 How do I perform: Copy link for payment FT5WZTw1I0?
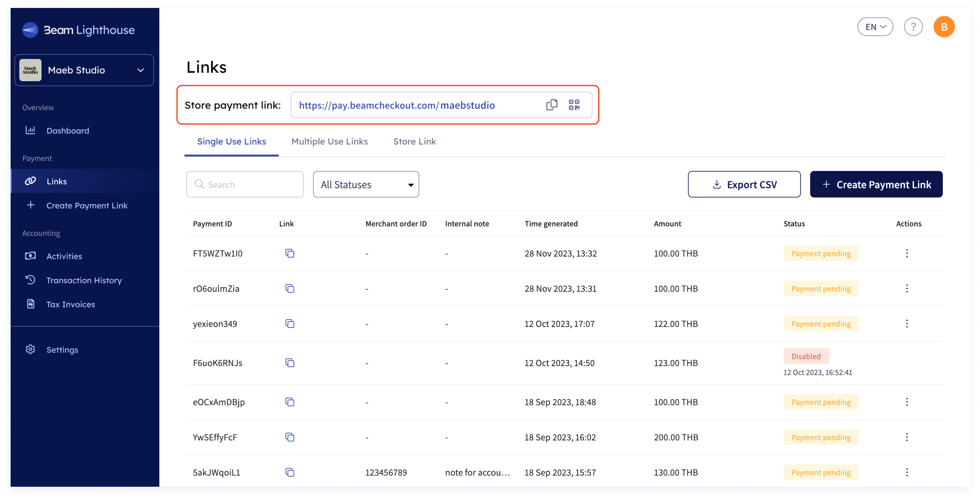[x=290, y=253]
